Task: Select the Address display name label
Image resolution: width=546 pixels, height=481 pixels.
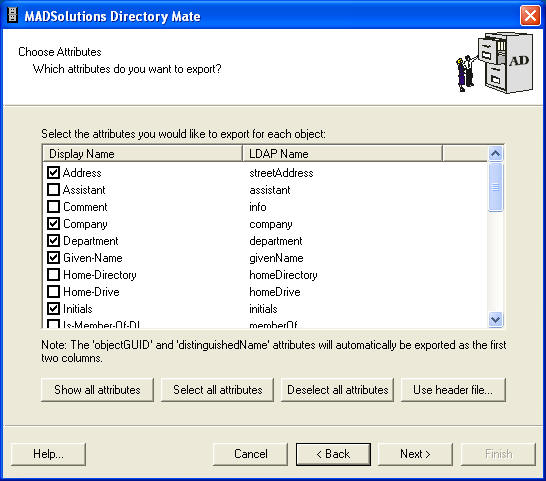Action: point(82,173)
